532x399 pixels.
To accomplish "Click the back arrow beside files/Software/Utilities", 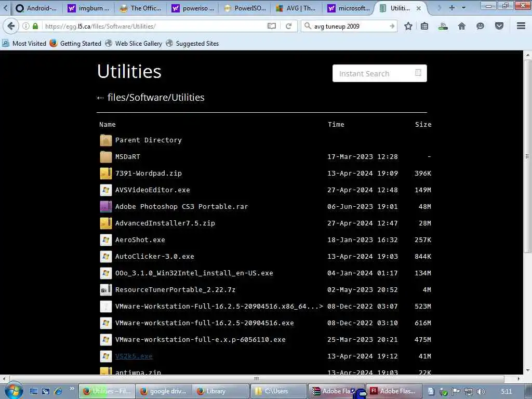I will [x=100, y=98].
